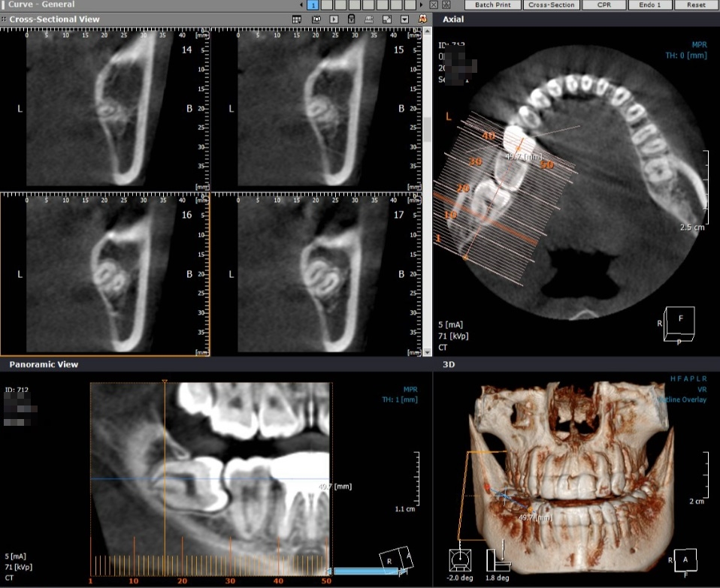Screen dimensions: 720x588
Task: Click the 3D orientation cube in Axial view
Action: click(x=678, y=324)
